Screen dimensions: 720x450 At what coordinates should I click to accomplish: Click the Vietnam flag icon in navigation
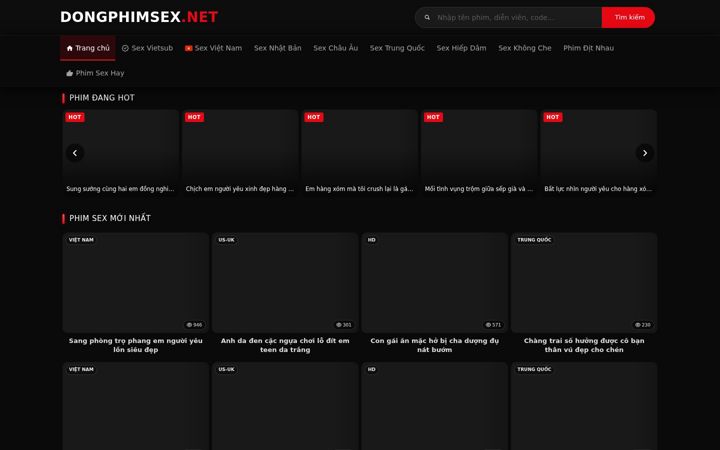(x=188, y=48)
